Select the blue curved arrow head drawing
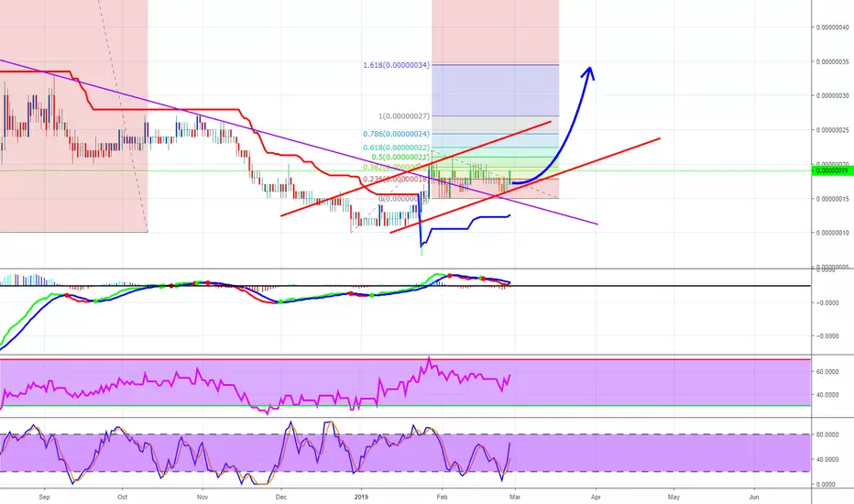 click(589, 73)
